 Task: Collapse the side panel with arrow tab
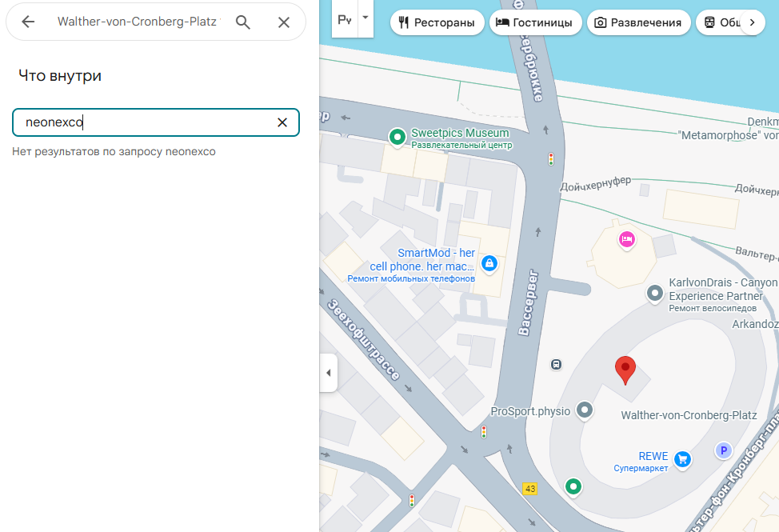(328, 373)
